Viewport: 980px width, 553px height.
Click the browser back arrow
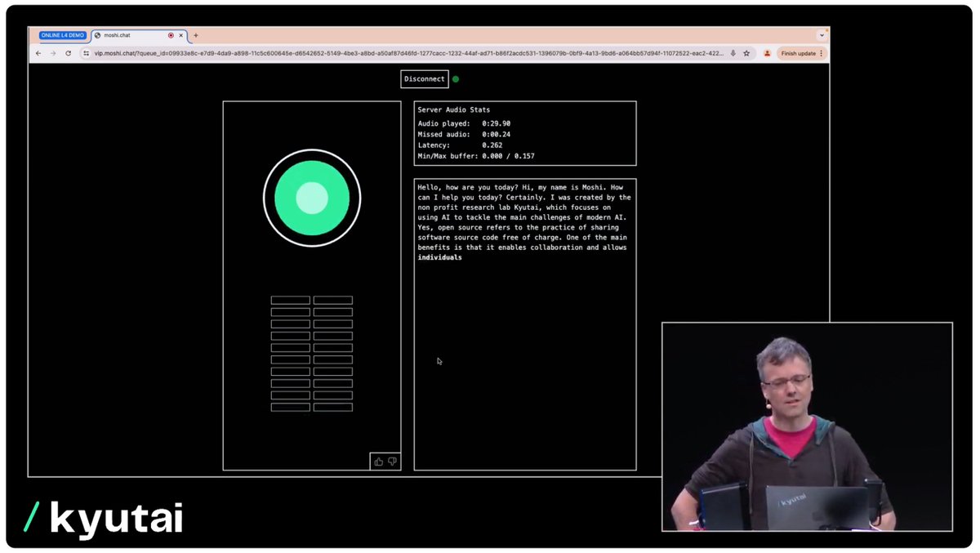38,53
